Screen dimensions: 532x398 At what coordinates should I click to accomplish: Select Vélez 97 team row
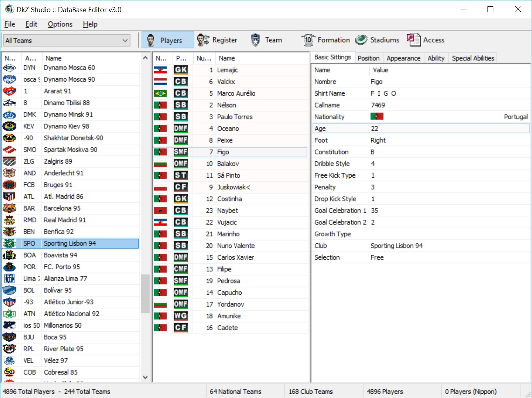[x=70, y=361]
